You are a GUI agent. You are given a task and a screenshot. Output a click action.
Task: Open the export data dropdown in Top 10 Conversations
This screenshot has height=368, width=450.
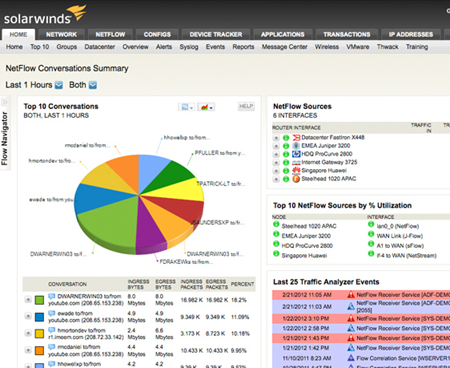(186, 107)
